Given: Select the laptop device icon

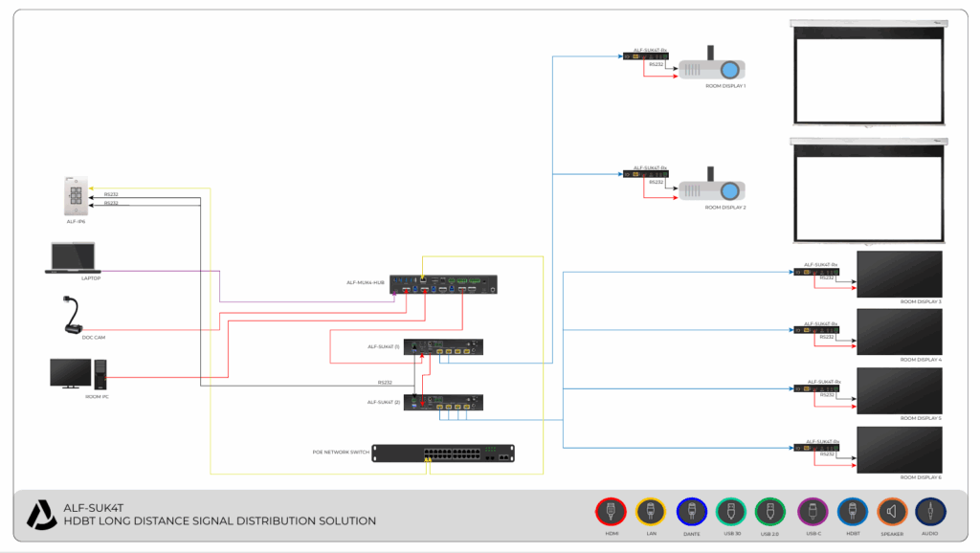Looking at the screenshot, I should tap(73, 258).
